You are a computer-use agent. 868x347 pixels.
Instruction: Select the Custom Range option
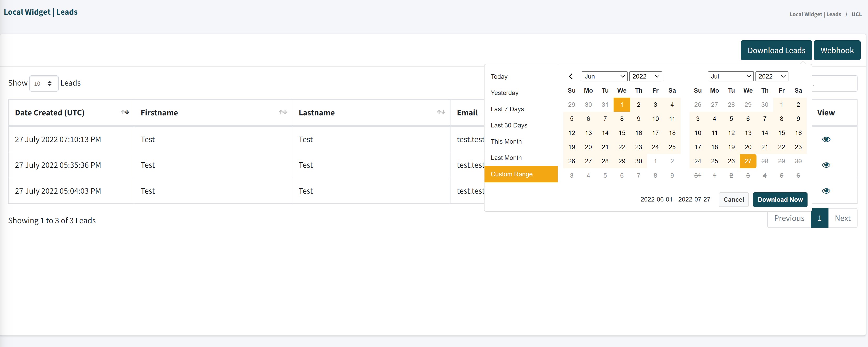(x=521, y=174)
